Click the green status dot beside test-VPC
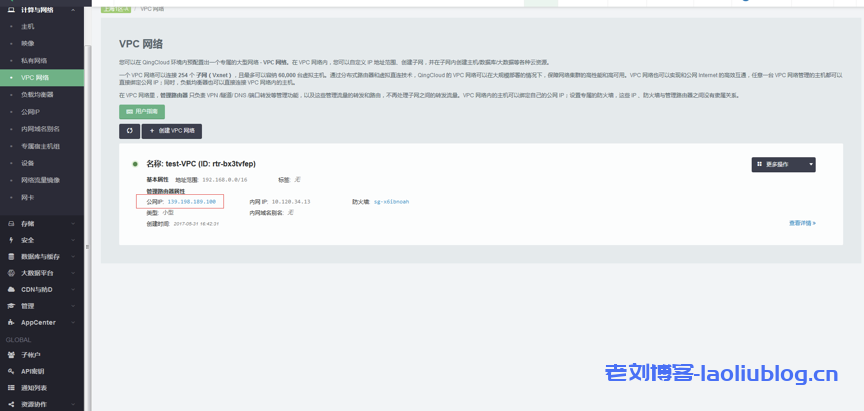Image resolution: width=864 pixels, height=411 pixels. coord(135,163)
